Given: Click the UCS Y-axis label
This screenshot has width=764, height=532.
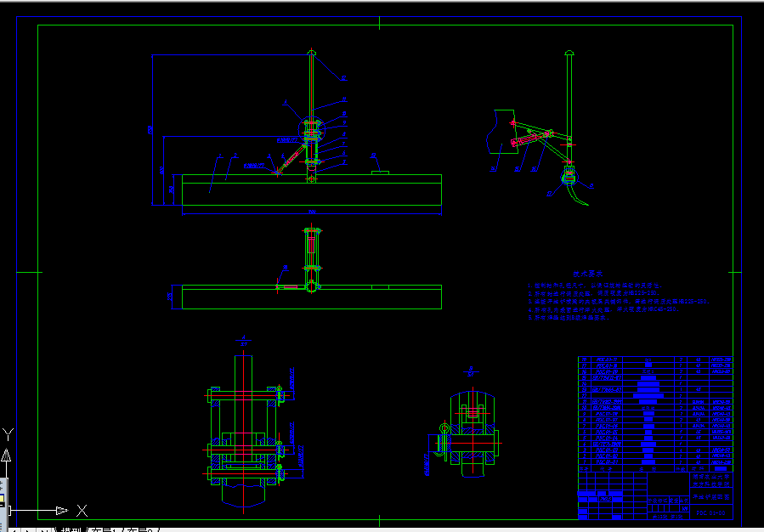Looking at the screenshot, I should pos(8,433).
